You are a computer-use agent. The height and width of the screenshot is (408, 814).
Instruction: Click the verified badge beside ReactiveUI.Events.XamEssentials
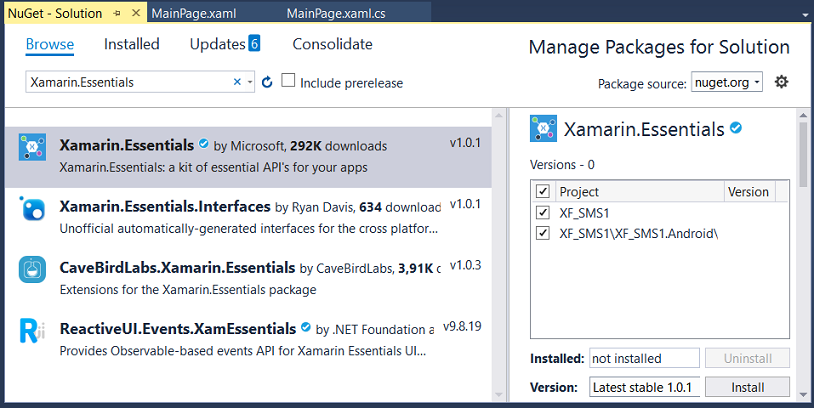click(306, 328)
